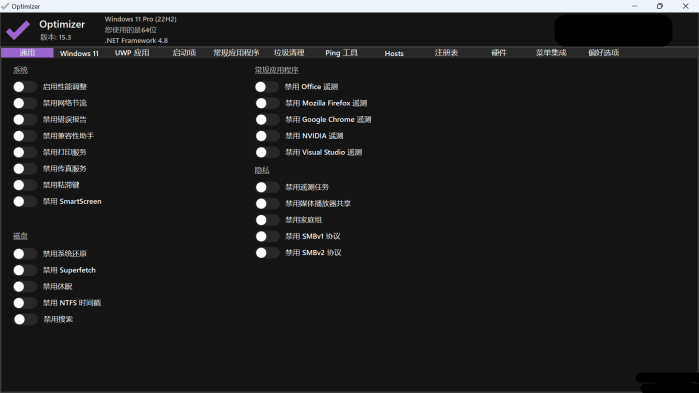699x393 pixels.
Task: Switch to the 菜单集成 tab
Action: point(551,53)
